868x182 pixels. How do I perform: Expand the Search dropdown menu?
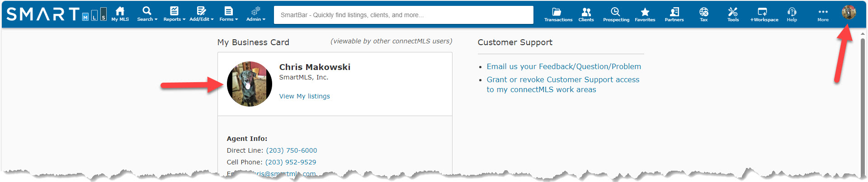tap(147, 14)
